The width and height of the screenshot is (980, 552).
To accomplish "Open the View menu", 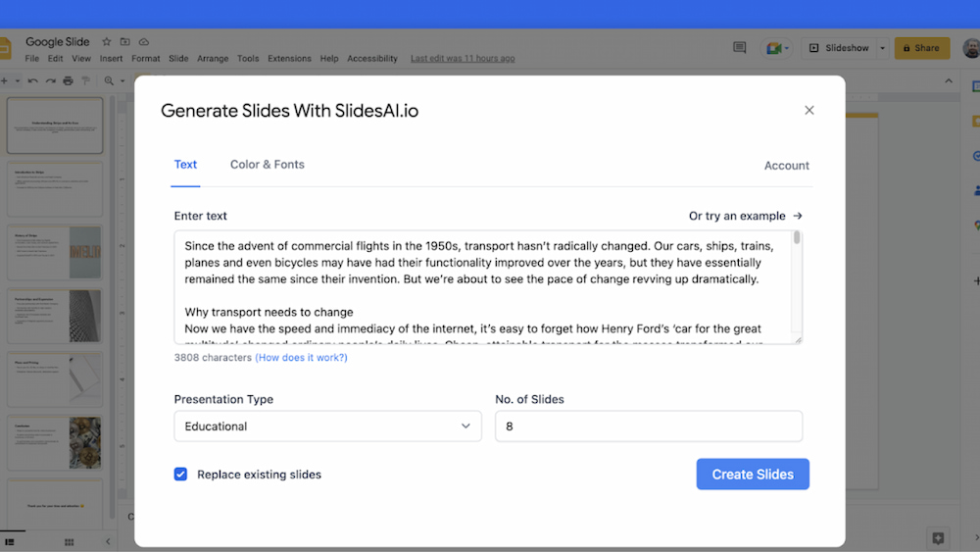I will [x=80, y=58].
